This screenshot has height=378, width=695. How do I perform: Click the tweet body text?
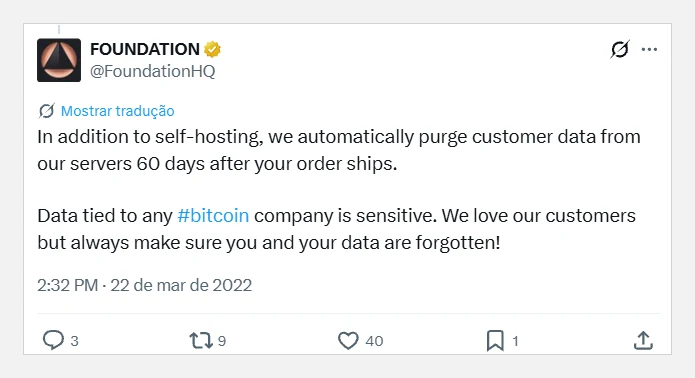339,190
